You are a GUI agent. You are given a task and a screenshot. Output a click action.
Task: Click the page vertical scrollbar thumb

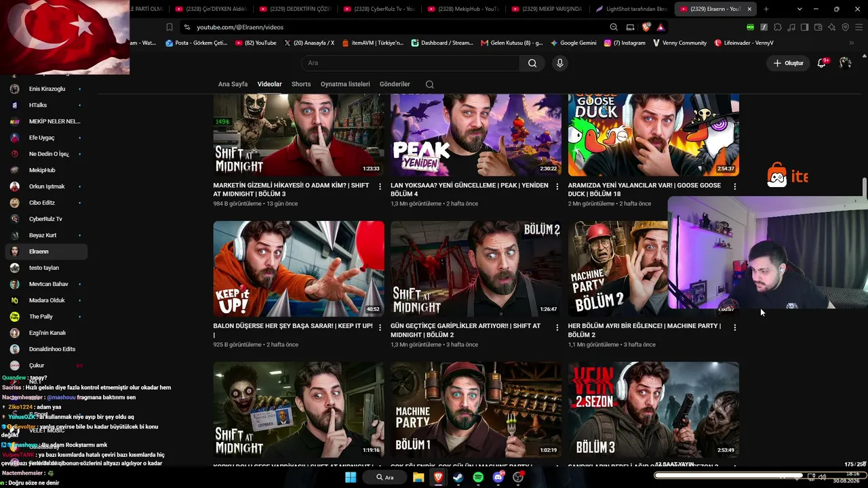click(x=865, y=187)
